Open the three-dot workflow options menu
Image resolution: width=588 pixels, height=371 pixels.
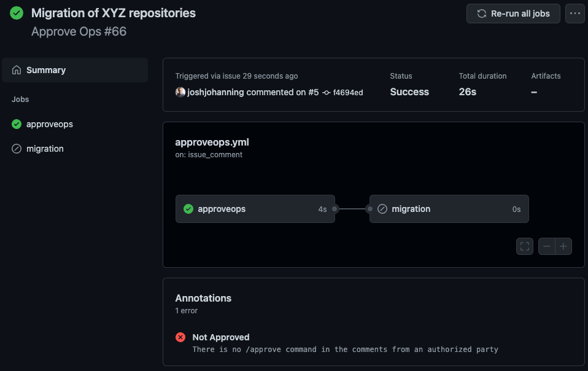(574, 14)
